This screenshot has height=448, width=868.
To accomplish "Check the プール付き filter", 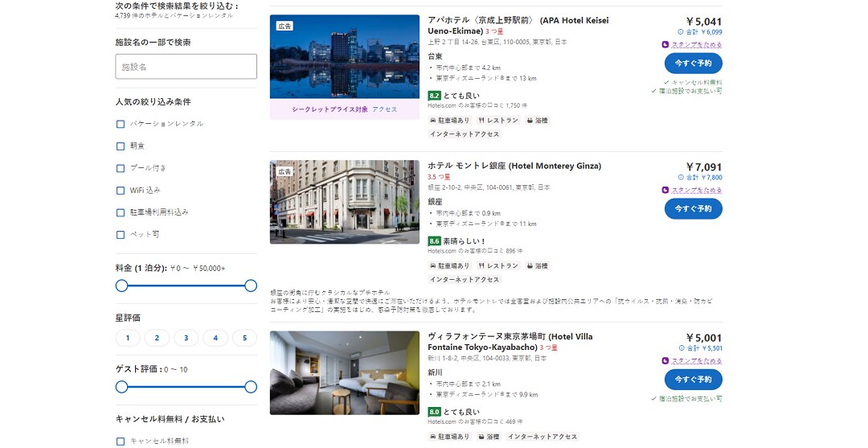I will coord(121,168).
